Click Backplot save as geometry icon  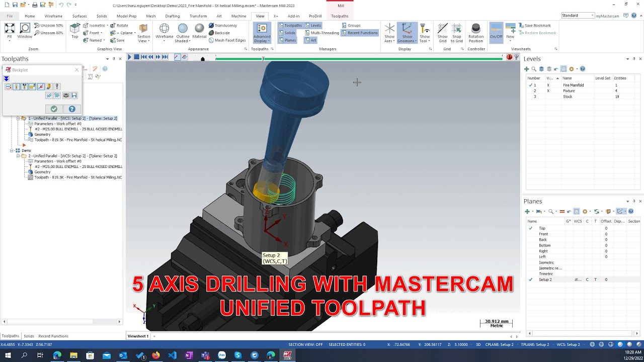tap(74, 95)
